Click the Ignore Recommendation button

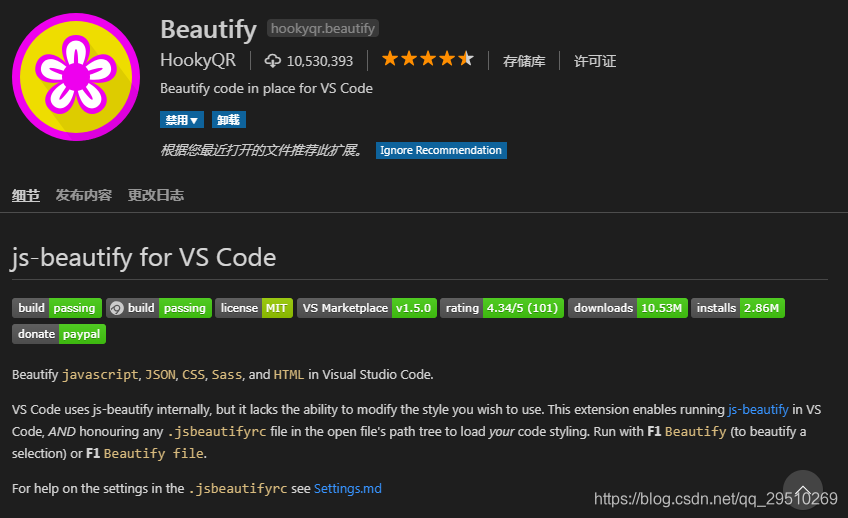(x=441, y=150)
